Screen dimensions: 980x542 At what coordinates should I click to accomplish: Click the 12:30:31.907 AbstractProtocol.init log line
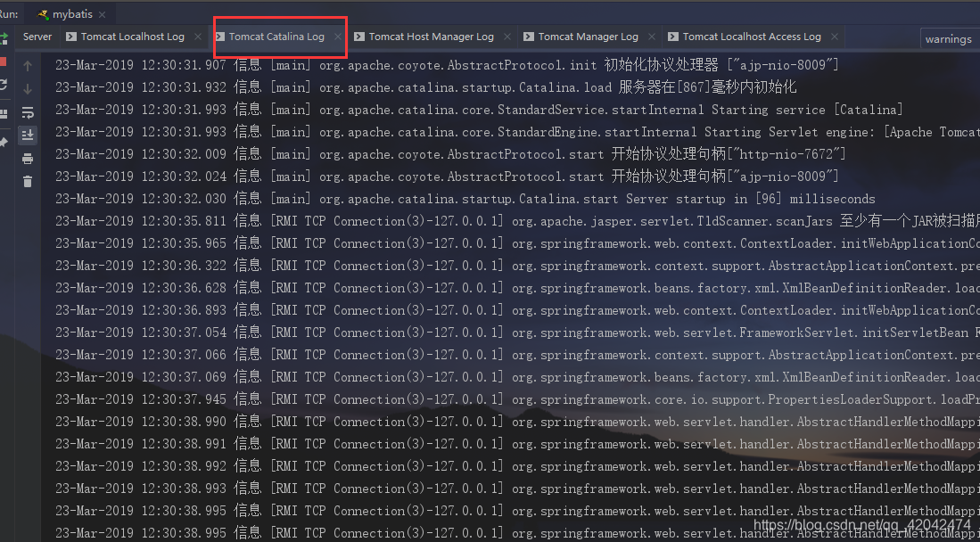pos(447,64)
